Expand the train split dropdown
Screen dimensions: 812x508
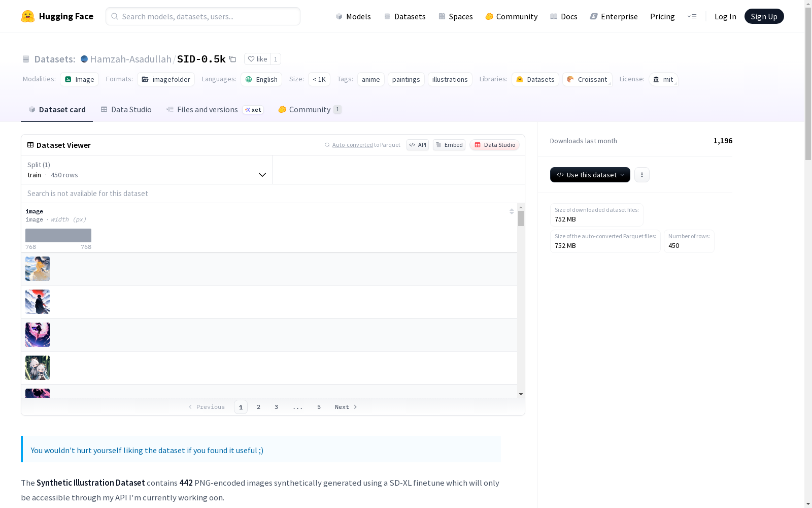(x=147, y=170)
